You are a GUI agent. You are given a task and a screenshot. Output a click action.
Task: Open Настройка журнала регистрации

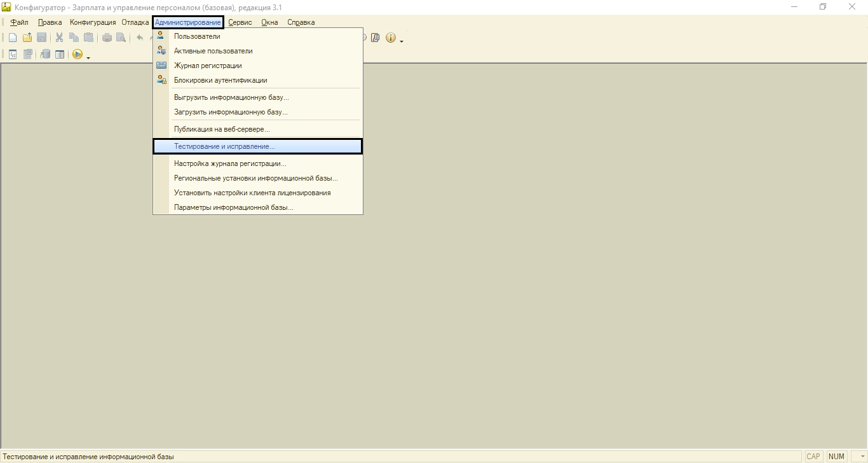pyautogui.click(x=258, y=163)
